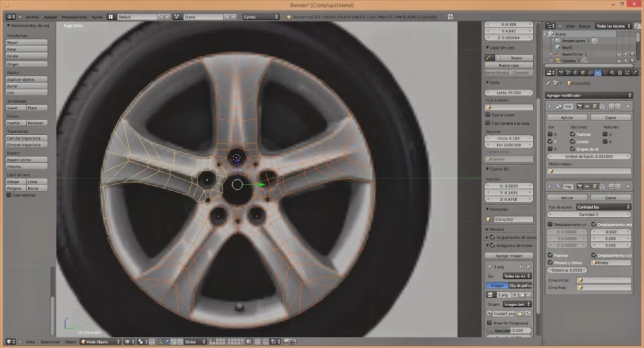This screenshot has width=644, height=348.
Task: Toggle proportional editing circle icon
Action: [x=258, y=341]
